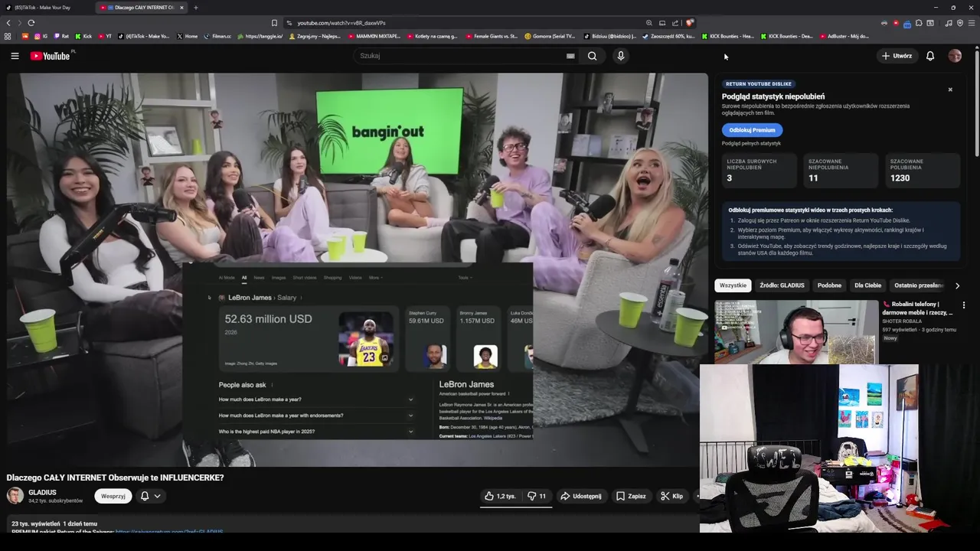Open the GLADIUS channel avatar

point(15,496)
